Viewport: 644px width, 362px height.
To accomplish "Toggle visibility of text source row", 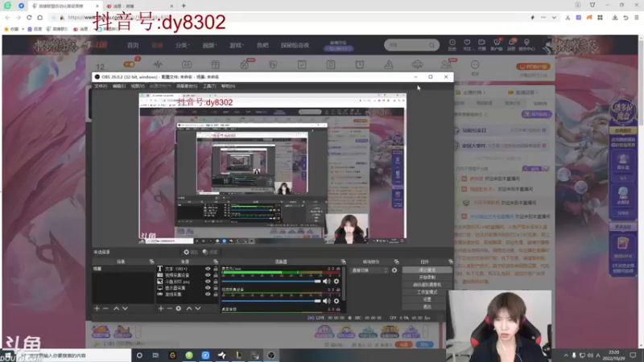I will pyautogui.click(x=208, y=269).
